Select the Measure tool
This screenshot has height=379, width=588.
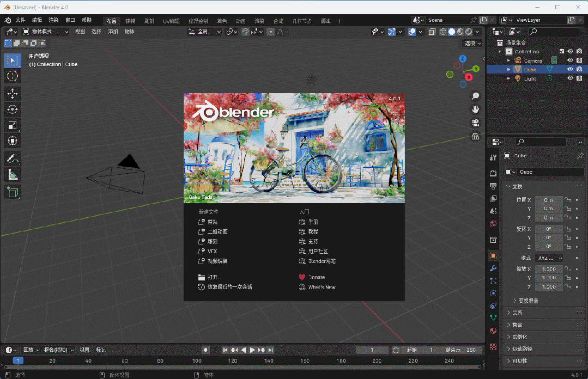(x=13, y=174)
